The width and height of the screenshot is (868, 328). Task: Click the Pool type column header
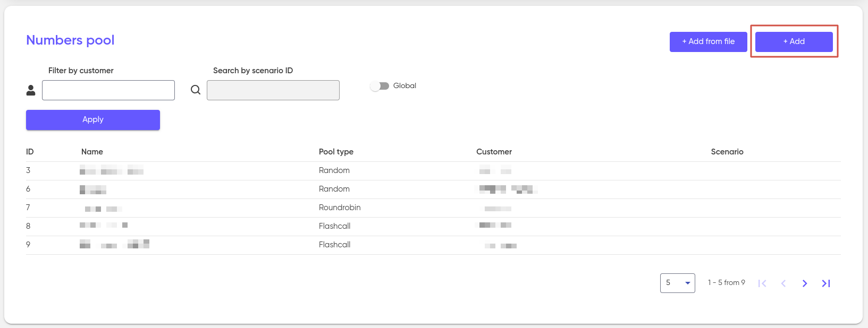(x=336, y=152)
